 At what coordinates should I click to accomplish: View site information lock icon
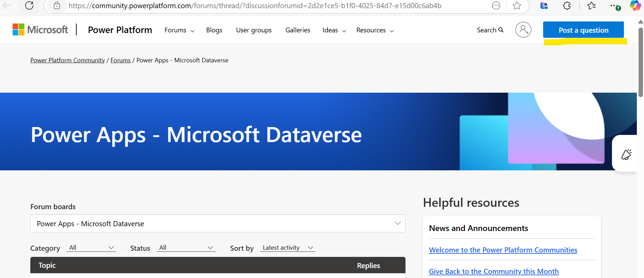pos(57,5)
